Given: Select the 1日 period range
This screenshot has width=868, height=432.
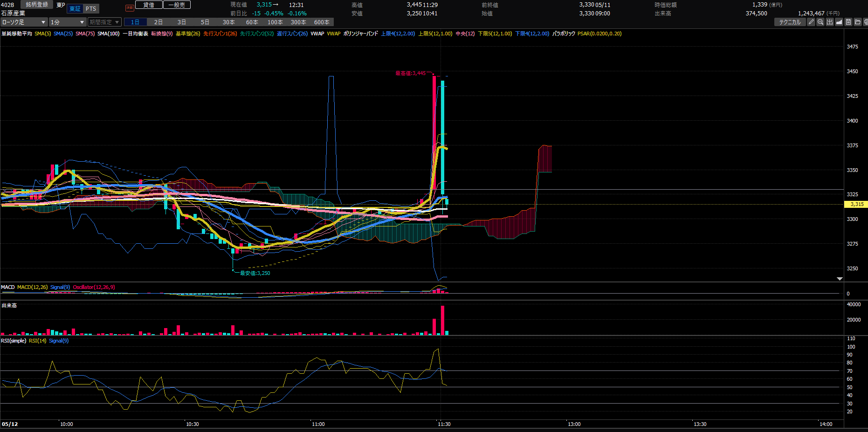Looking at the screenshot, I should (135, 22).
